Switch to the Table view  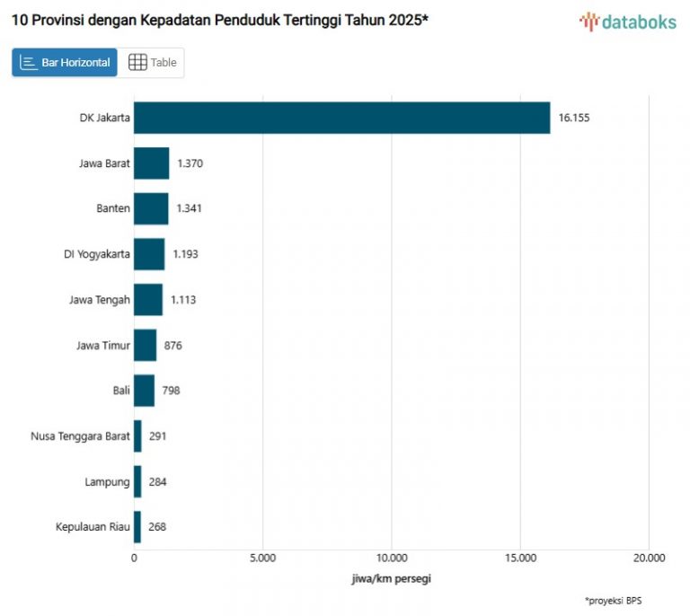[152, 63]
